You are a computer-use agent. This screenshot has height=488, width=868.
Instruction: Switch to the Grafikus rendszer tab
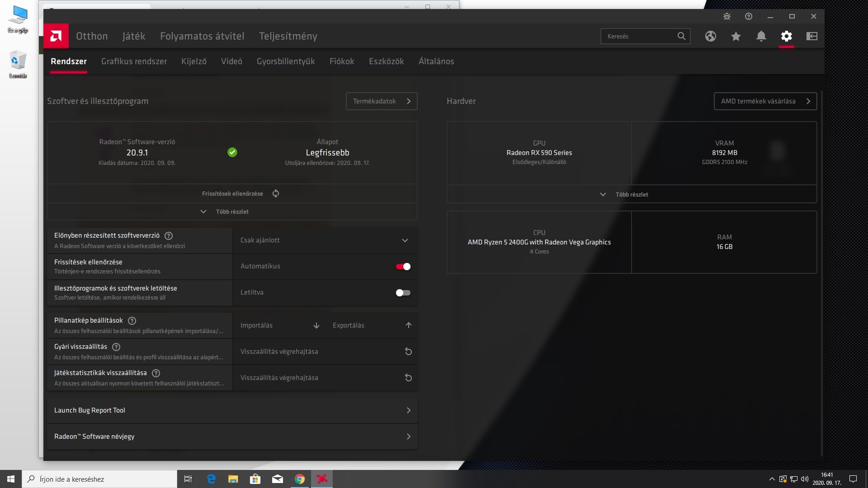tap(134, 61)
